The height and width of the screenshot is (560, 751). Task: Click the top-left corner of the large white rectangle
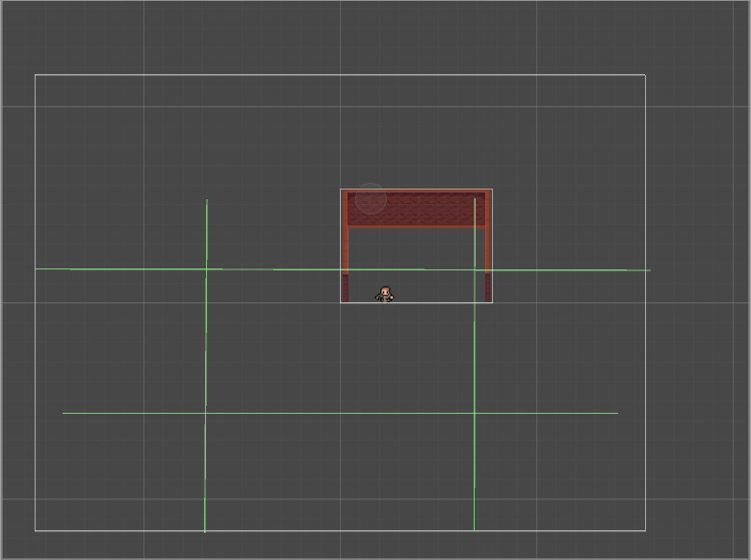(36, 75)
